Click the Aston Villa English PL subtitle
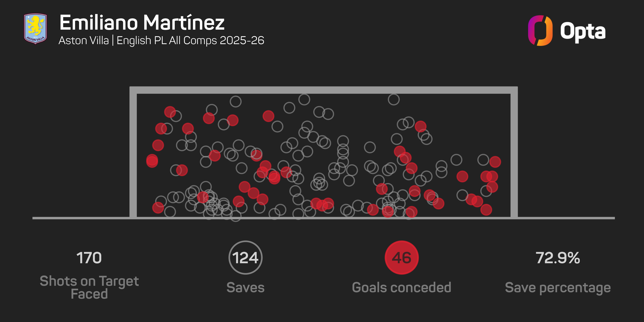This screenshot has height=322, width=644. click(x=161, y=41)
